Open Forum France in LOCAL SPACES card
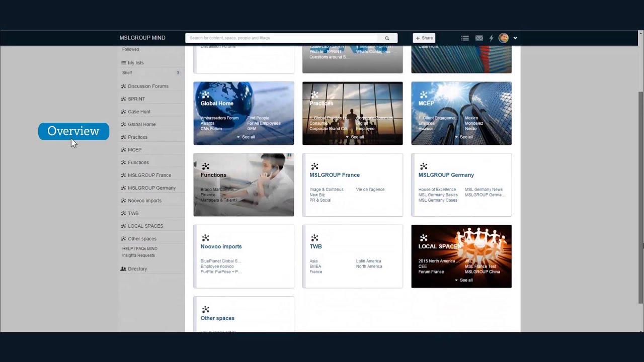The width and height of the screenshot is (644, 362). (x=431, y=272)
